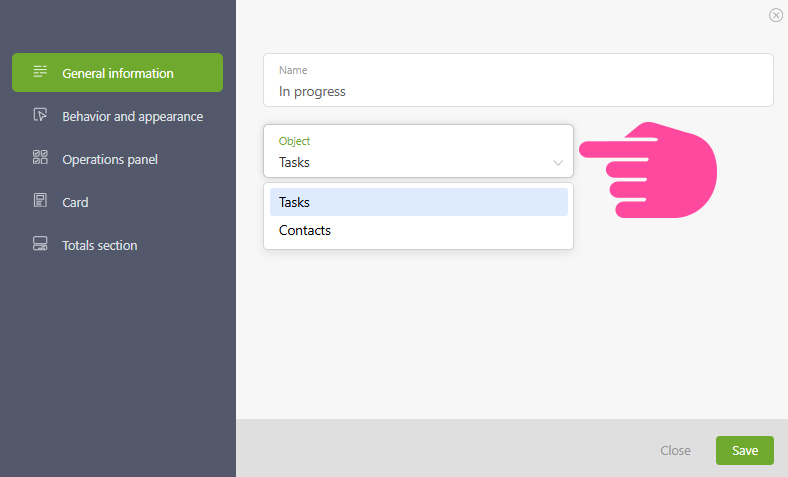Click the Card icon in sidebar

click(40, 201)
